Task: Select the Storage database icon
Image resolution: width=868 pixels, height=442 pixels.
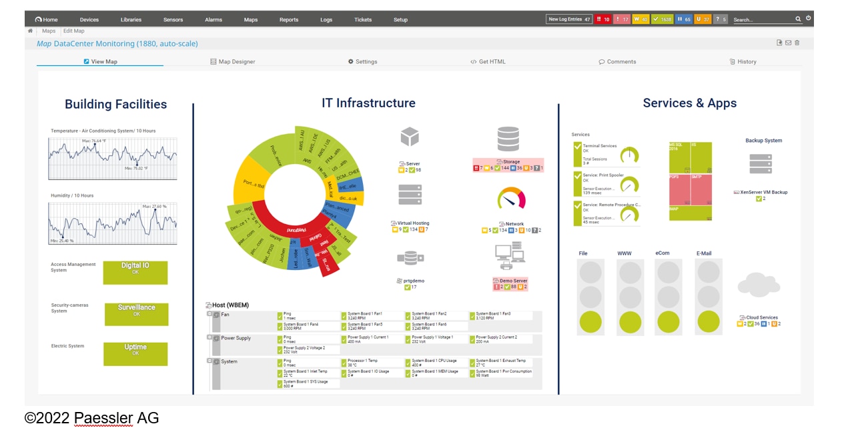Action: click(508, 138)
